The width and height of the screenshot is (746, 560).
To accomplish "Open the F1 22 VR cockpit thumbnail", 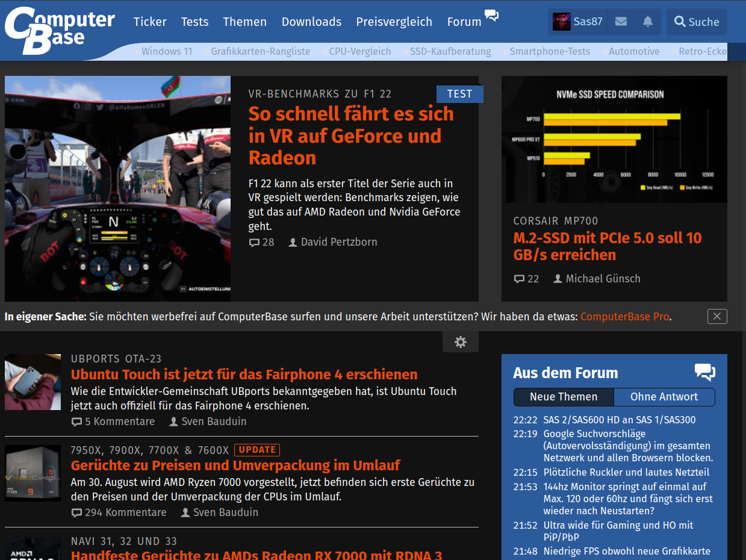I will pyautogui.click(x=117, y=188).
